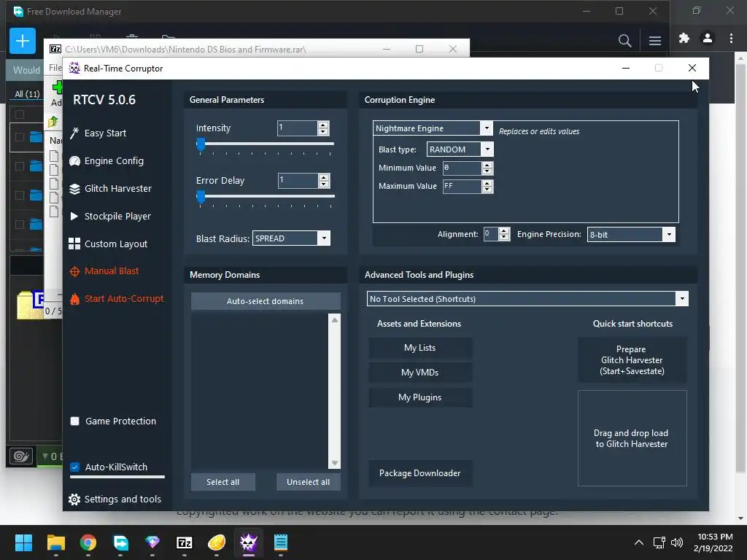This screenshot has height=560, width=747.
Task: Select All (11) tab in Free Download Manager
Action: 27,94
